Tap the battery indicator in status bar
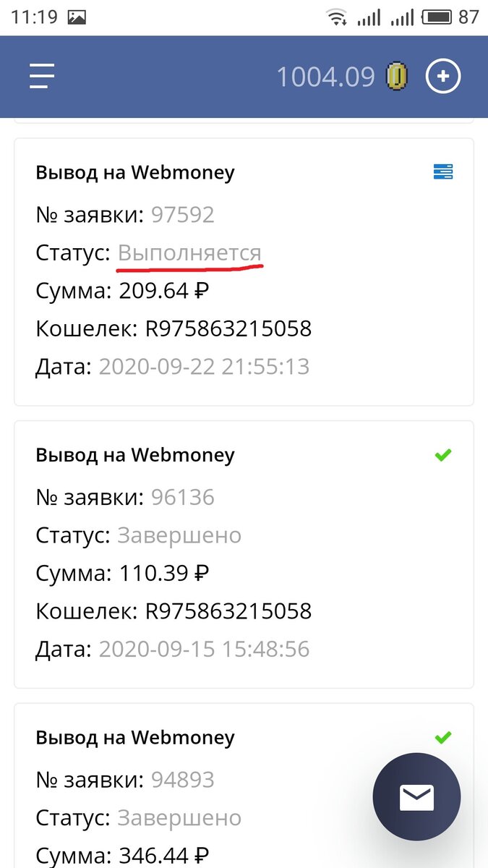 click(x=437, y=17)
